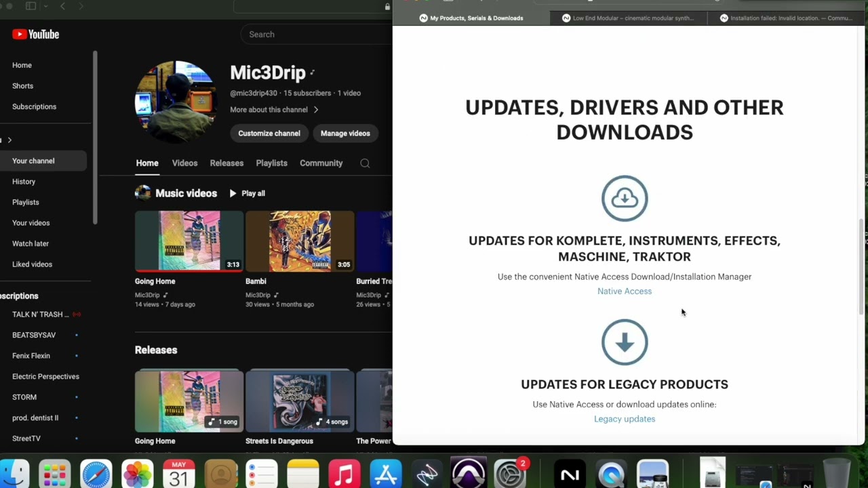Switch to the channel Home tab

147,163
